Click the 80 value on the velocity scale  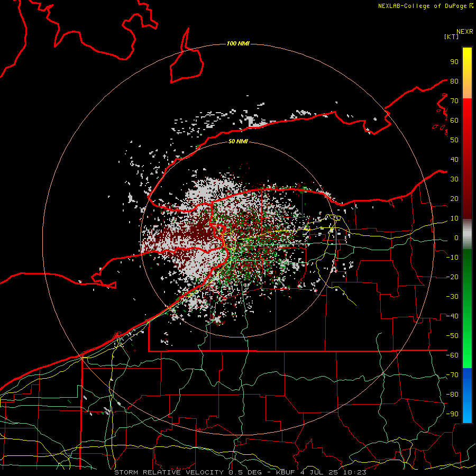point(454,81)
